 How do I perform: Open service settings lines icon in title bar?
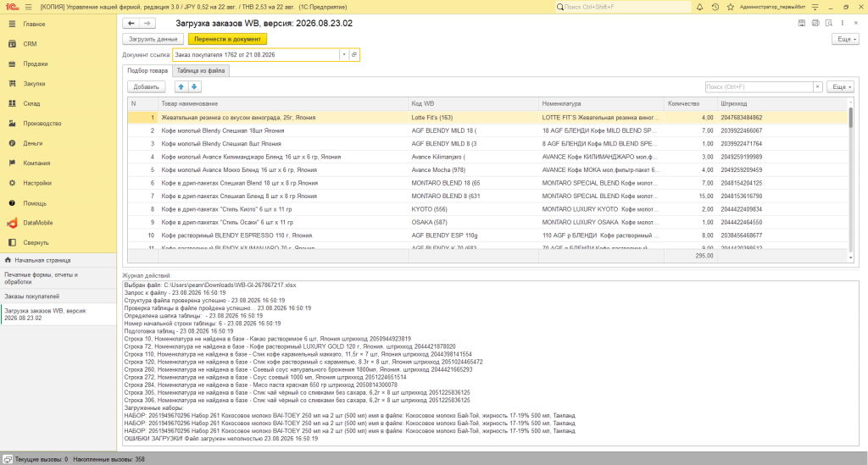tap(815, 7)
